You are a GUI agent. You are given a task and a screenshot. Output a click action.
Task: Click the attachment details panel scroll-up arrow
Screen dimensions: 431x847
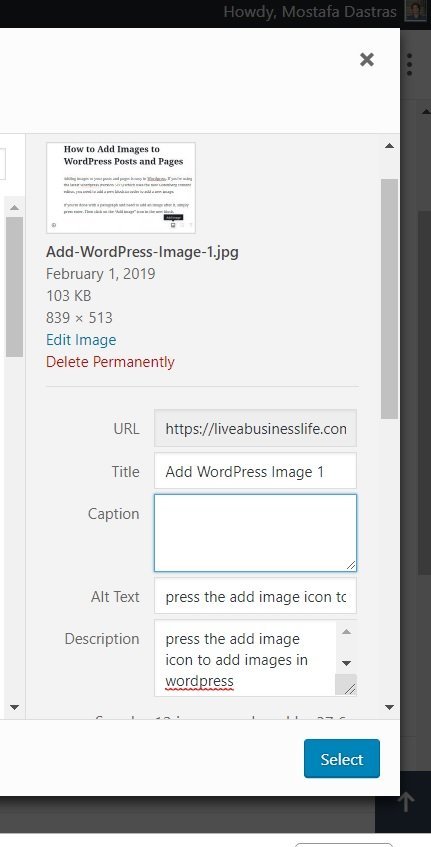[389, 145]
